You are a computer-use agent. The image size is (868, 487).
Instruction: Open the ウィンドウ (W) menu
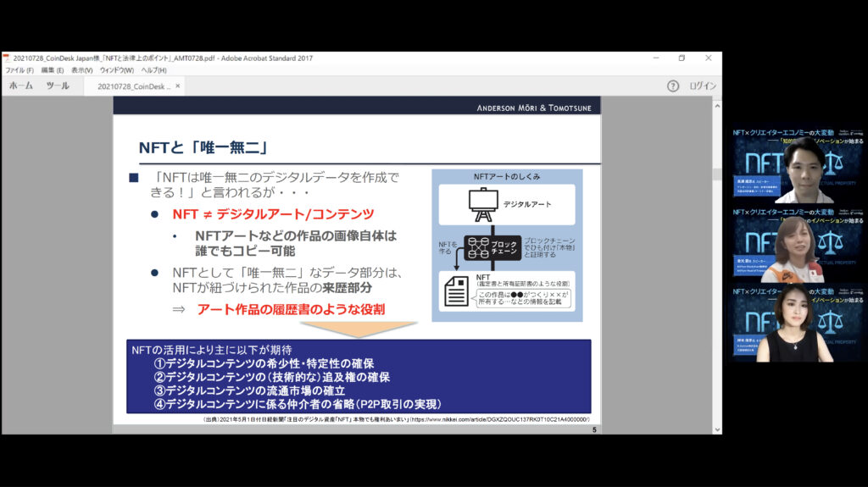click(118, 70)
